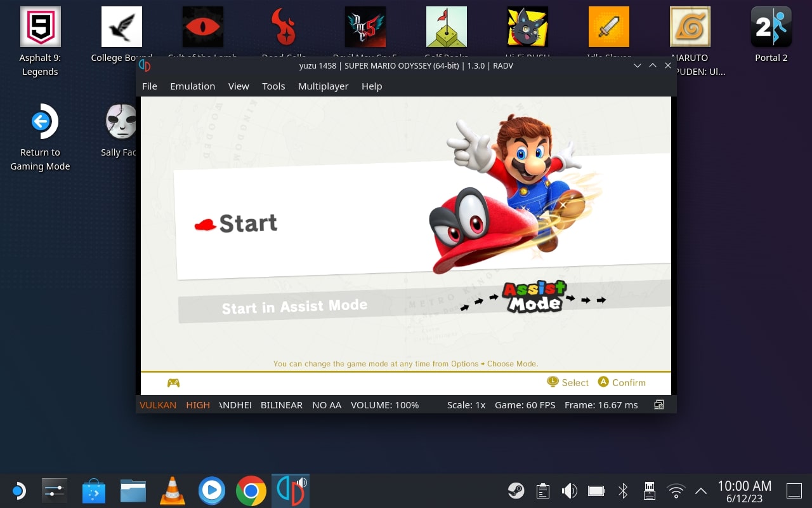This screenshot has width=812, height=508.
Task: Toggle docked/handheld mode in status bar
Action: coord(235,405)
